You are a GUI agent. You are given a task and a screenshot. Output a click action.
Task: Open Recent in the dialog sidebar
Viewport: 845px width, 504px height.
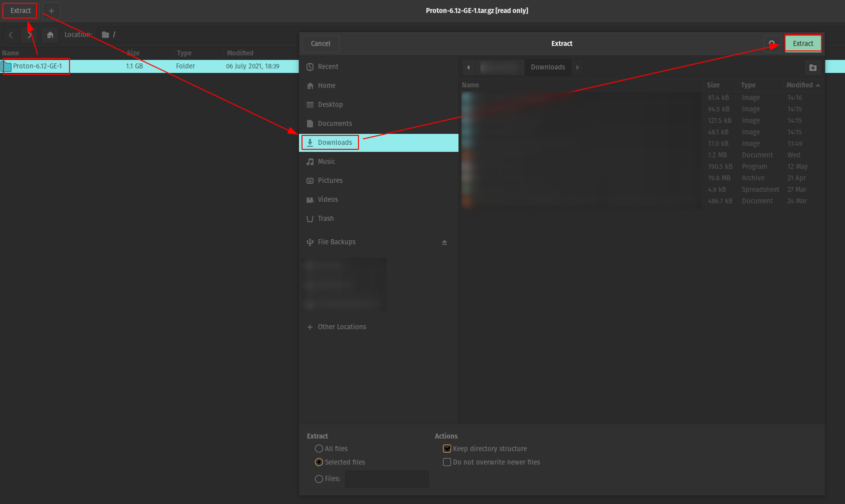coord(378,66)
